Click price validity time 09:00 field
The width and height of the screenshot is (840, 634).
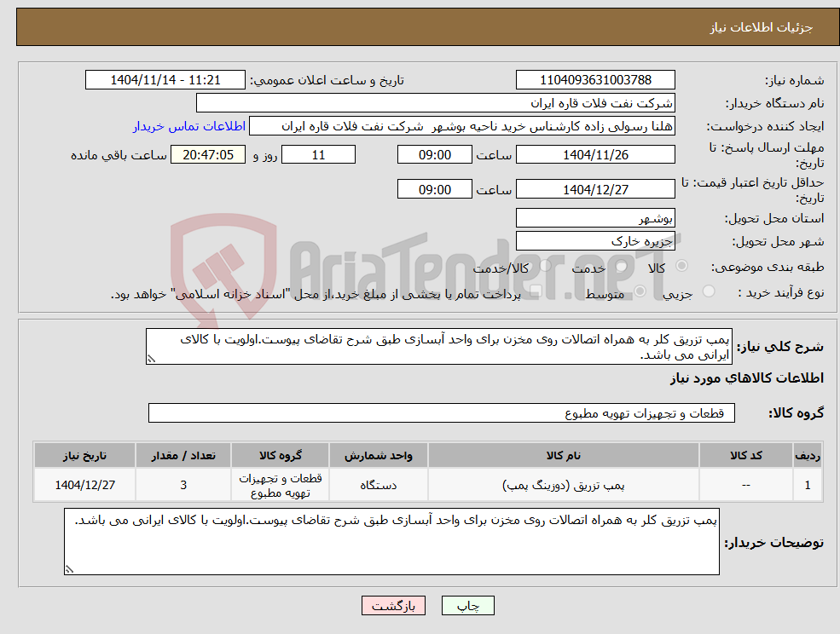[434, 189]
